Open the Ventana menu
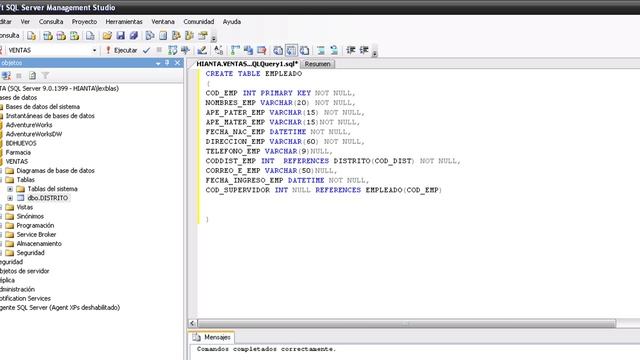 point(163,22)
